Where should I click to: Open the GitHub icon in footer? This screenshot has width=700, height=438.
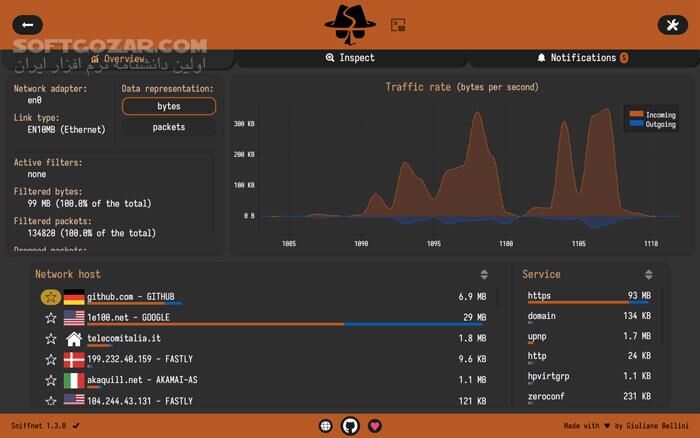pyautogui.click(x=350, y=426)
